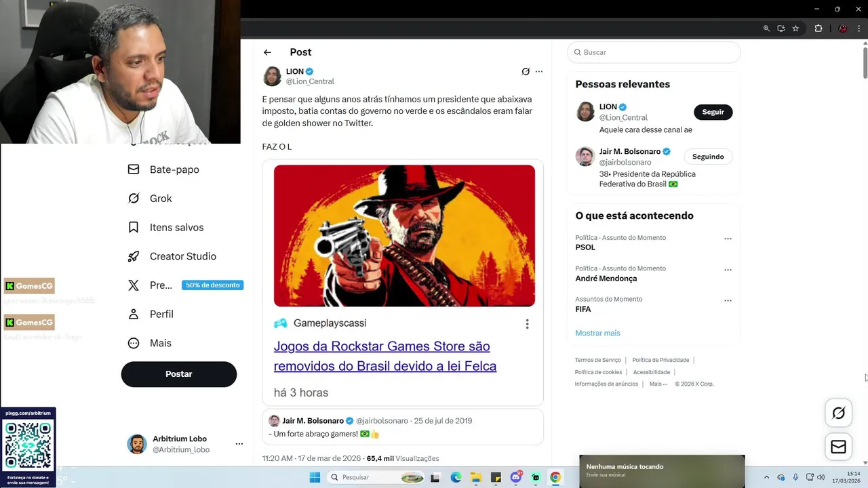Screen dimensions: 868x488
Task: Open Grok icon on LION's post header
Action: point(526,71)
